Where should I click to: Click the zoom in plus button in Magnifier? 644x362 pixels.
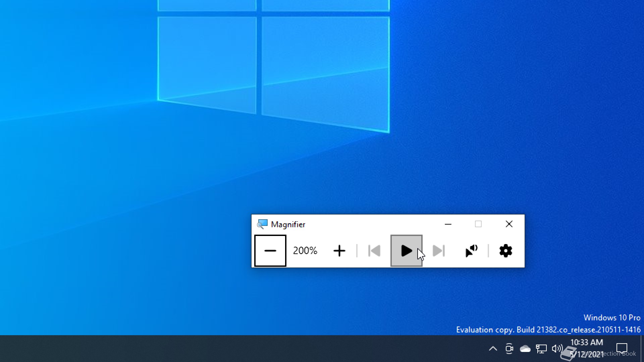(x=339, y=251)
